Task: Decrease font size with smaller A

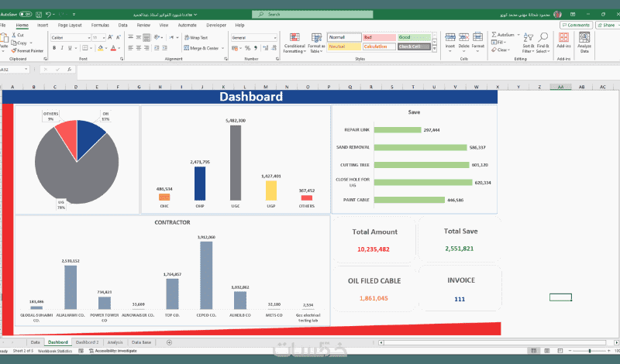Action: [119, 37]
